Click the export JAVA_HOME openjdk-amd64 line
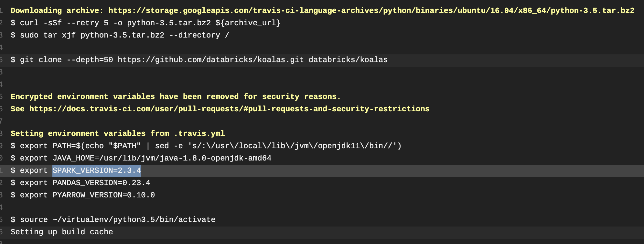This screenshot has width=644, height=244. click(x=141, y=158)
